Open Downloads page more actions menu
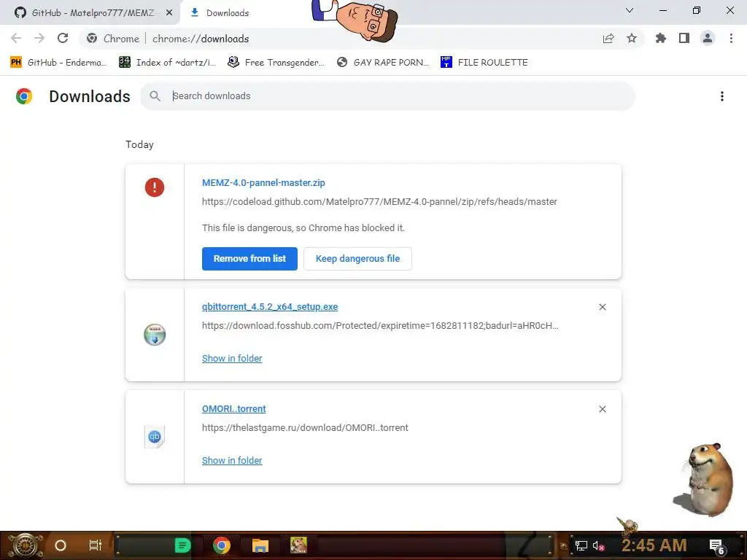 722,96
